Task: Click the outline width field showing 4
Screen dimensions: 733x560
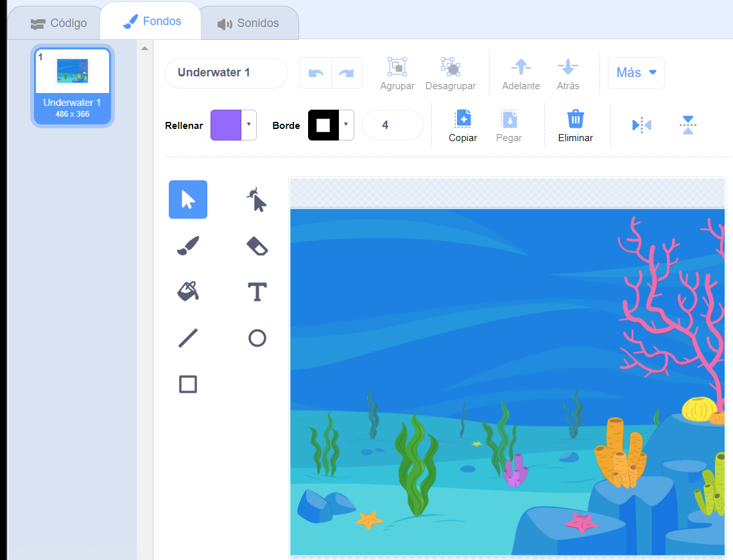Action: [x=393, y=124]
